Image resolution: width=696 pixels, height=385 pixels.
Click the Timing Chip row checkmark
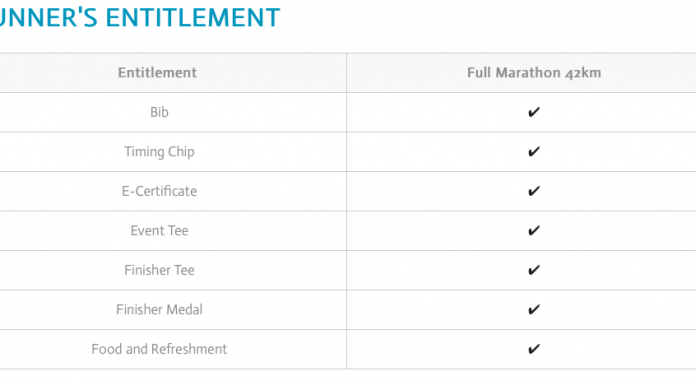(x=534, y=151)
